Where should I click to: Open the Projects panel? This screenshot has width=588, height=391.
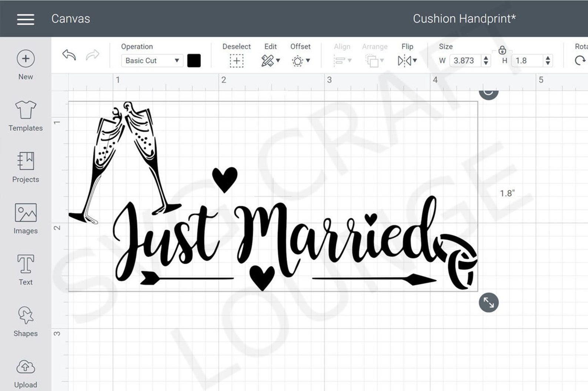point(26,168)
